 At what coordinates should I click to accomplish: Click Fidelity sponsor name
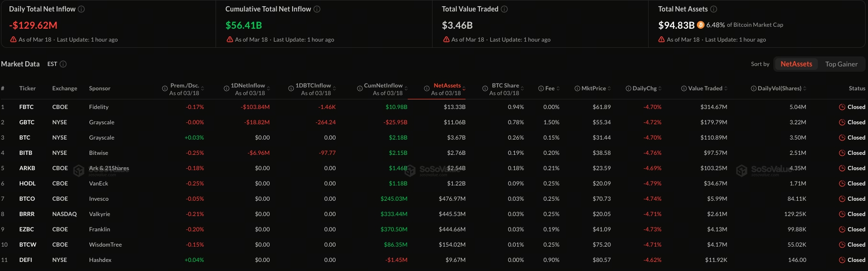point(98,107)
